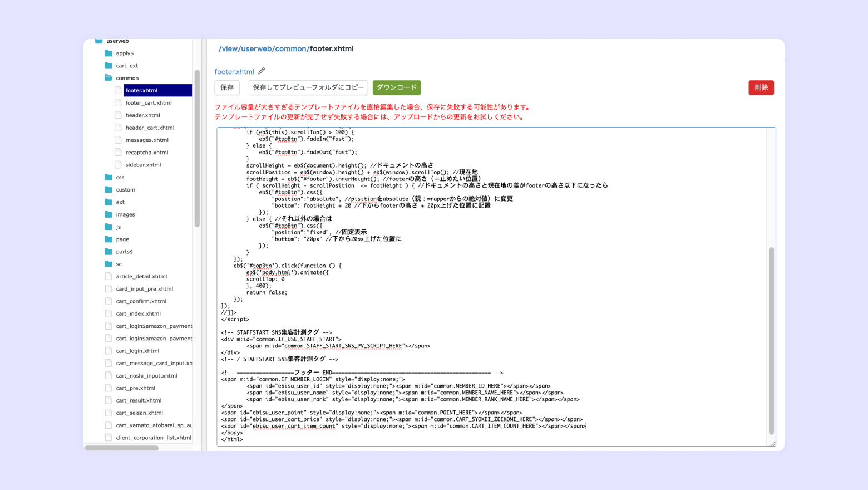This screenshot has height=490, width=868.
Task: Open client_corporation_list.xhtml file
Action: click(154, 438)
